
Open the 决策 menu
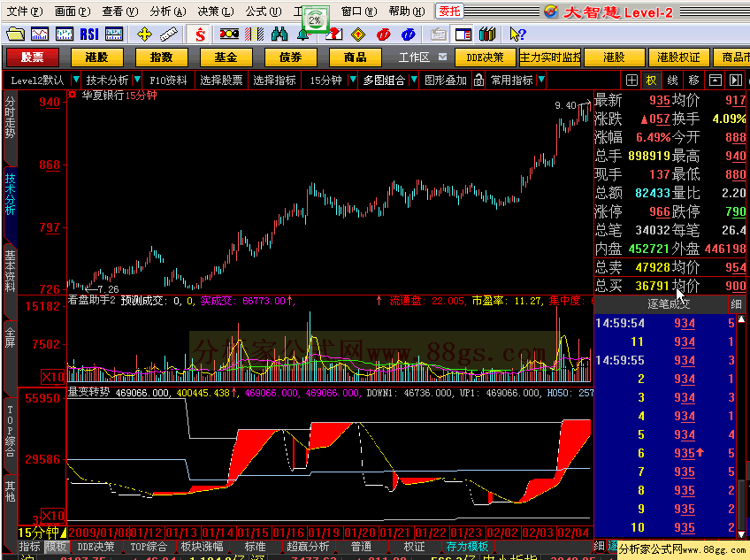tap(216, 11)
